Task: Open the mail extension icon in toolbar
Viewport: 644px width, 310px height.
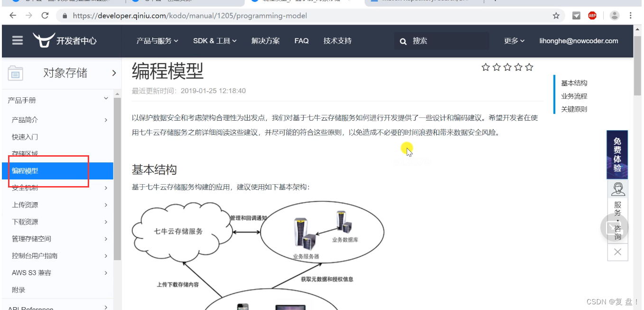Action: point(576,16)
